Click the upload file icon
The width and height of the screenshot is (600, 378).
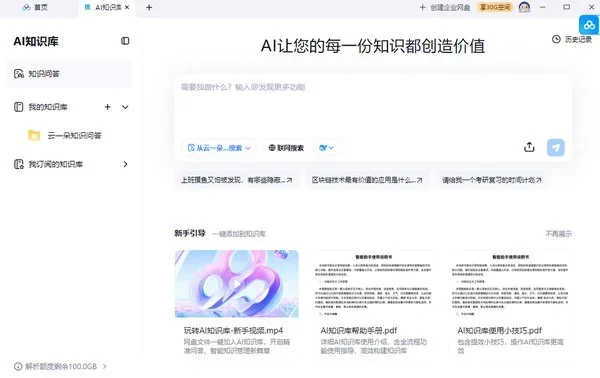(x=529, y=147)
